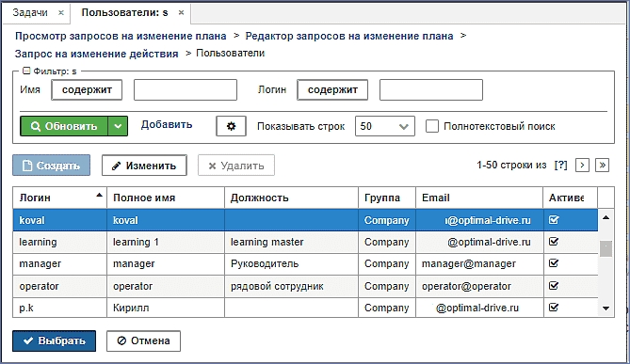This screenshot has height=364, width=630.
Task: Open the Показывать строк 50 dropdown
Action: coord(385,126)
